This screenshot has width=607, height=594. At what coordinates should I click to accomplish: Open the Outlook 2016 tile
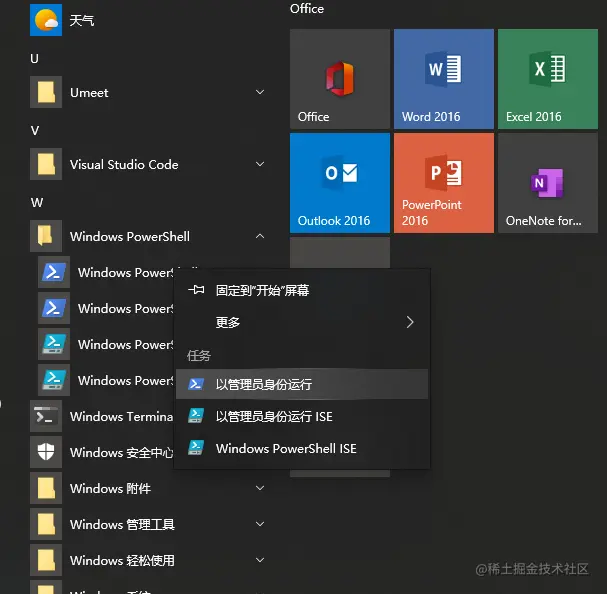tap(340, 183)
